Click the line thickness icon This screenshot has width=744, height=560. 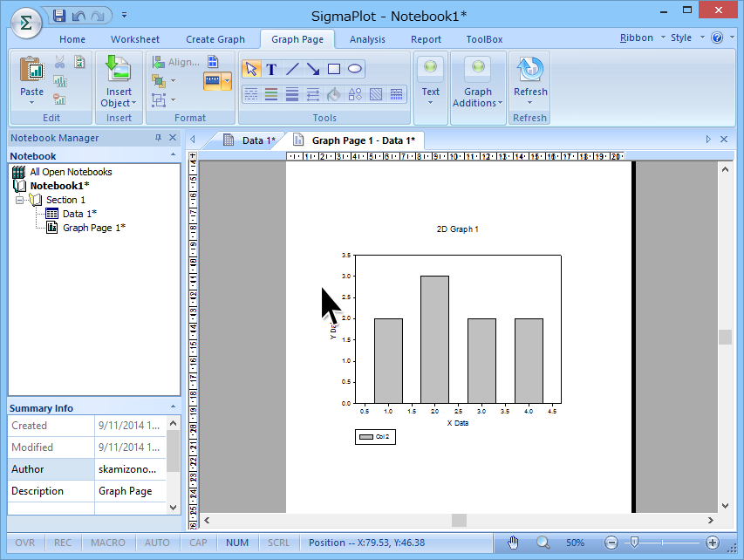click(x=292, y=94)
